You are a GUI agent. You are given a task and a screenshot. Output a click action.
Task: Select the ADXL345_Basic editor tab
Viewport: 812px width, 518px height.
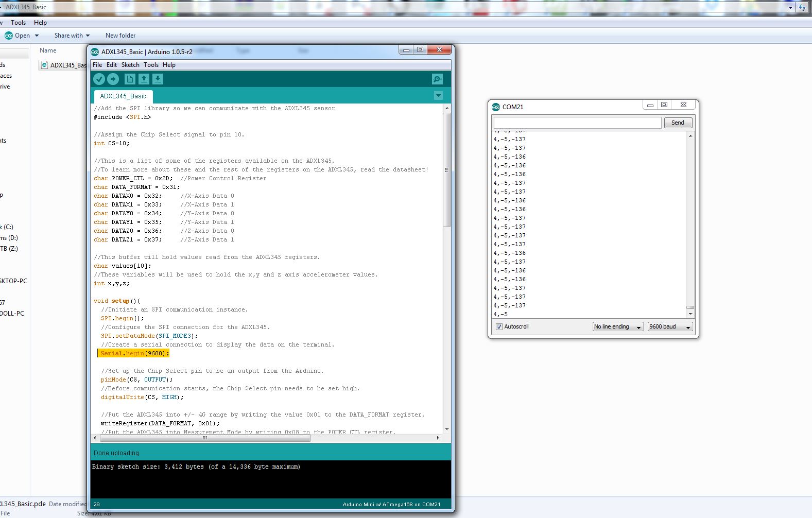[x=123, y=96]
